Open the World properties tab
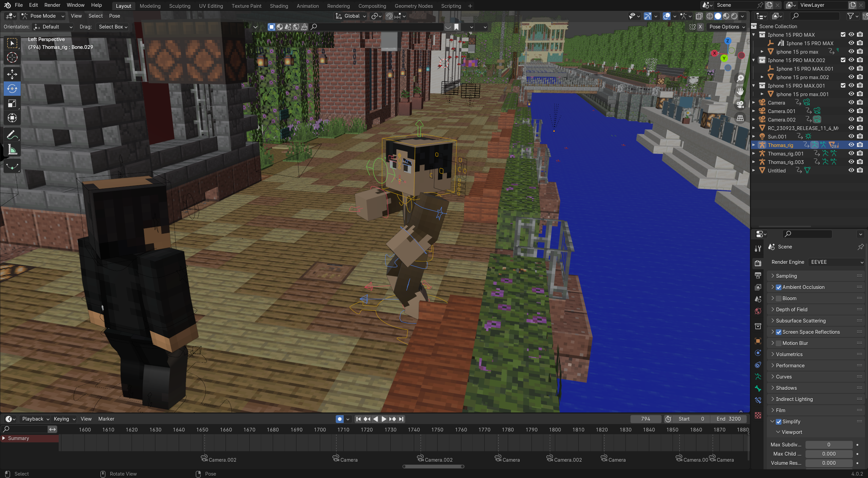Viewport: 868px width, 478px height. [758, 311]
